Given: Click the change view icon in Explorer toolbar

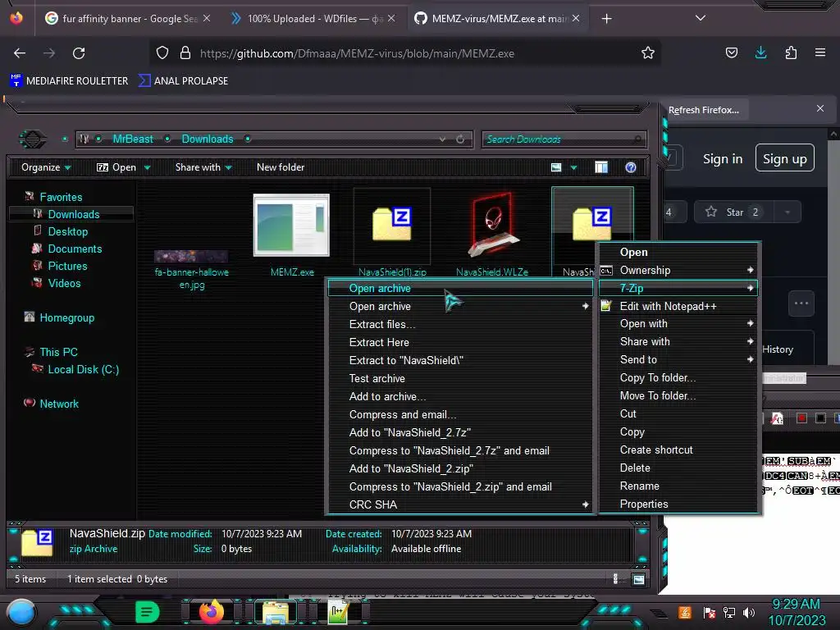Looking at the screenshot, I should point(556,167).
